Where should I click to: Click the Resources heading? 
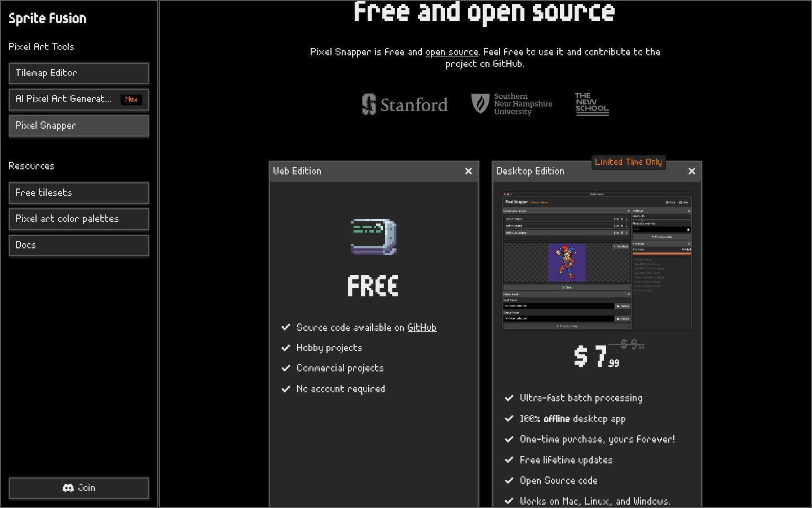click(x=32, y=166)
